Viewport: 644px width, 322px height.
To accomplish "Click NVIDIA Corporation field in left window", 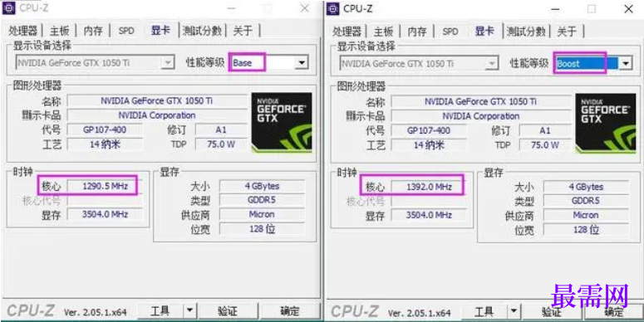I will click(157, 115).
